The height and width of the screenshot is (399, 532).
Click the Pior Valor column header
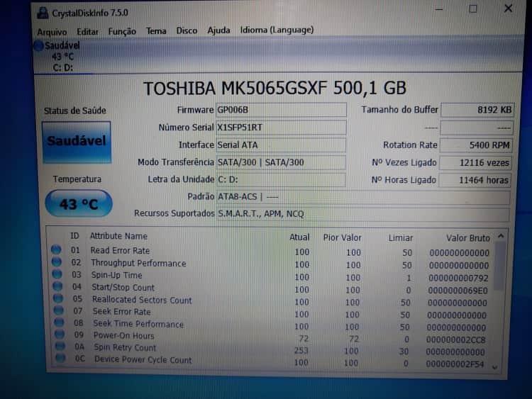[342, 237]
